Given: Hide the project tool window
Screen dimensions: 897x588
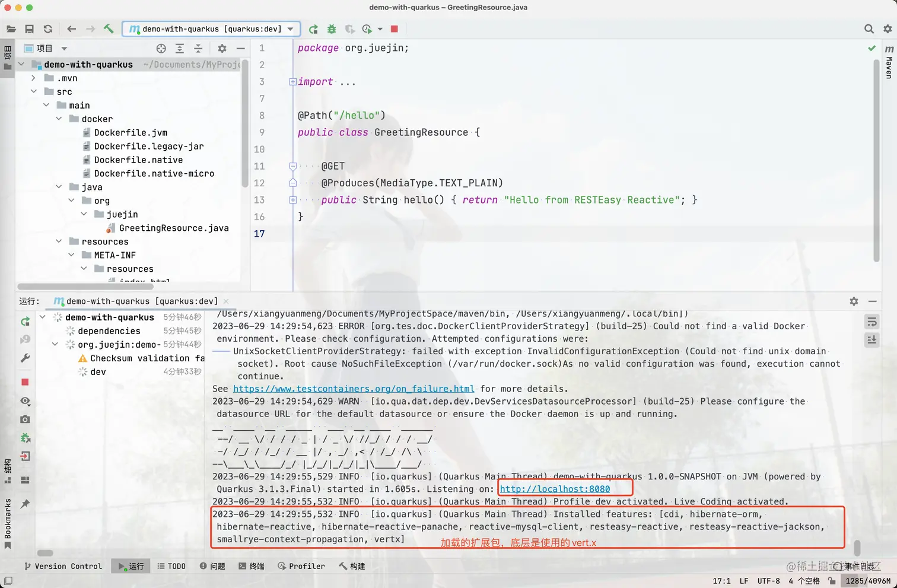Looking at the screenshot, I should pos(240,48).
